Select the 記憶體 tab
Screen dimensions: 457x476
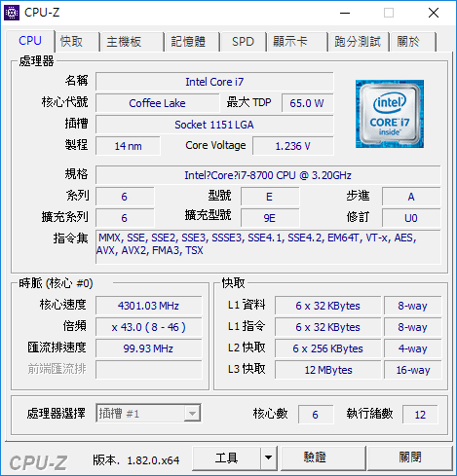point(192,42)
